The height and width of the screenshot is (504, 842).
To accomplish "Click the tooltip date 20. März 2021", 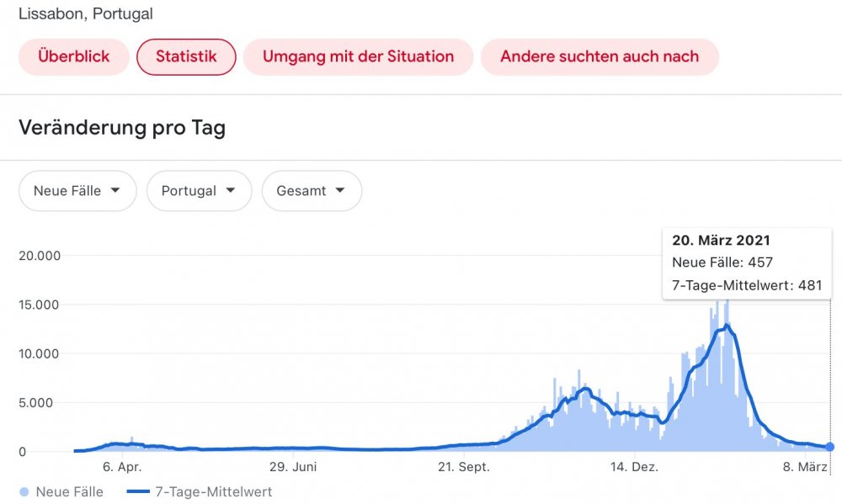I will (721, 241).
